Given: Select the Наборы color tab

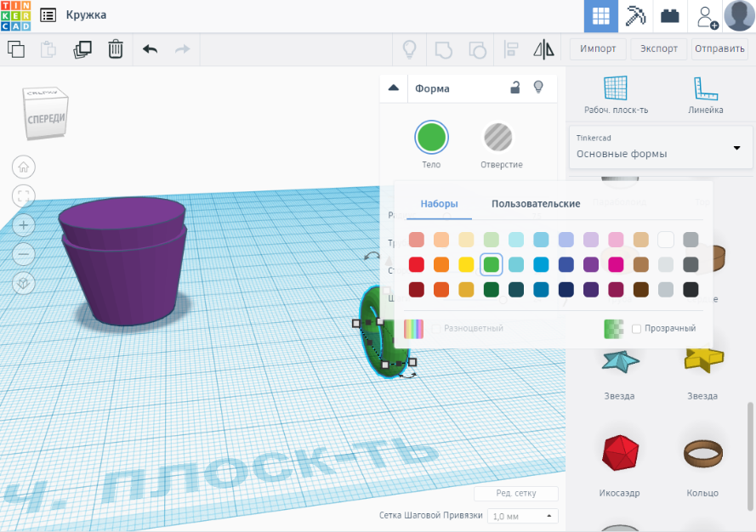Looking at the screenshot, I should pyautogui.click(x=439, y=204).
